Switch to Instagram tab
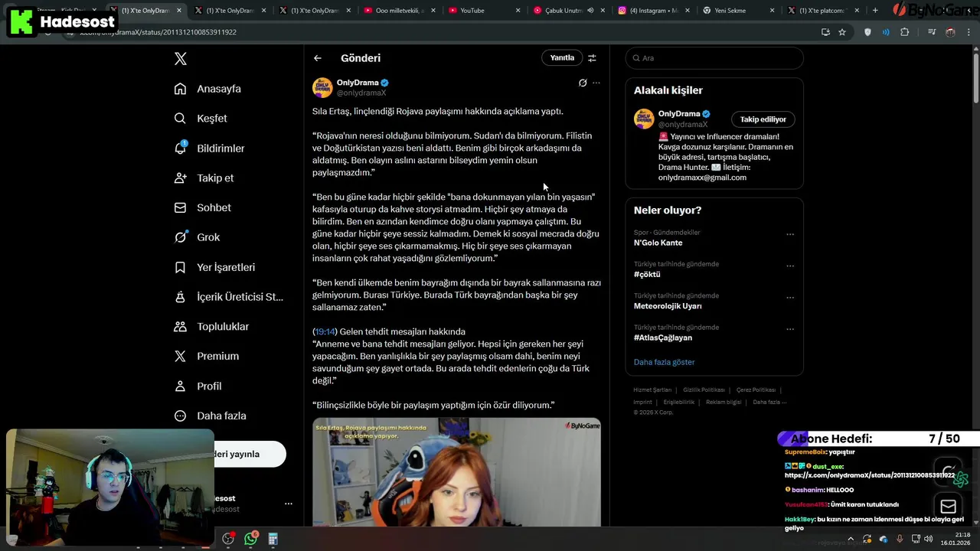Image resolution: width=980 pixels, height=551 pixels. click(x=653, y=11)
